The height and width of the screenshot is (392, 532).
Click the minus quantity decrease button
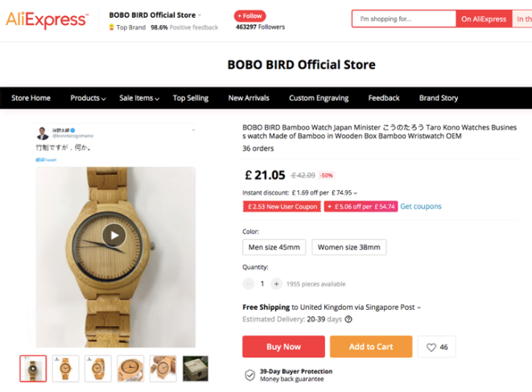point(248,283)
